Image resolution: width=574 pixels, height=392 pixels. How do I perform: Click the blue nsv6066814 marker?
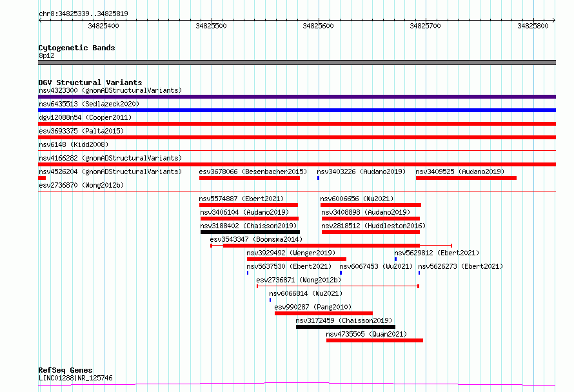[x=270, y=300]
